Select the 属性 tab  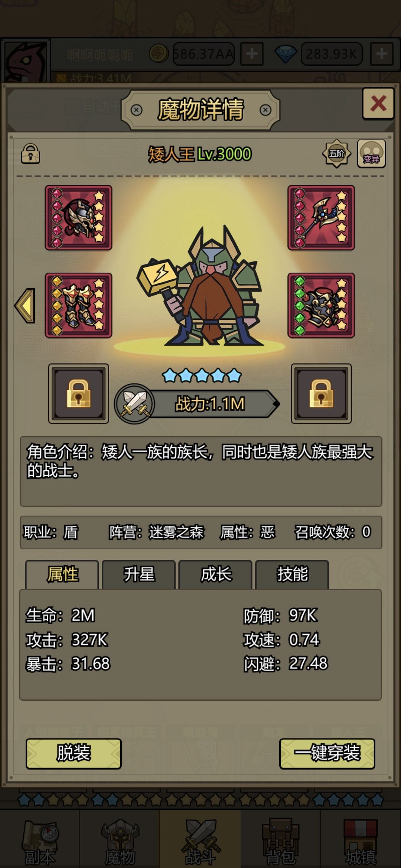point(62,574)
